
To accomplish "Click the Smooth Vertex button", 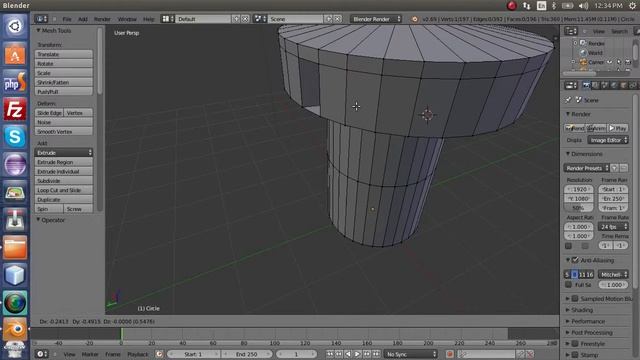I will coord(64,131).
